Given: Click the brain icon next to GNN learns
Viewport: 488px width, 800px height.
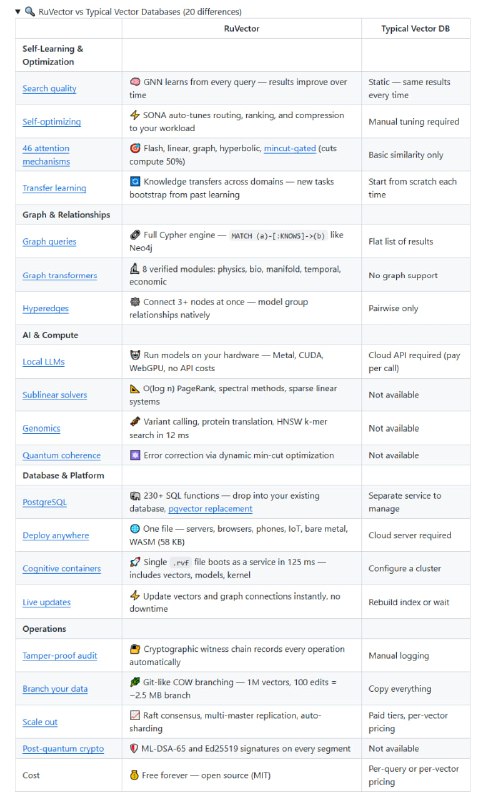Looking at the screenshot, I should coord(135,82).
